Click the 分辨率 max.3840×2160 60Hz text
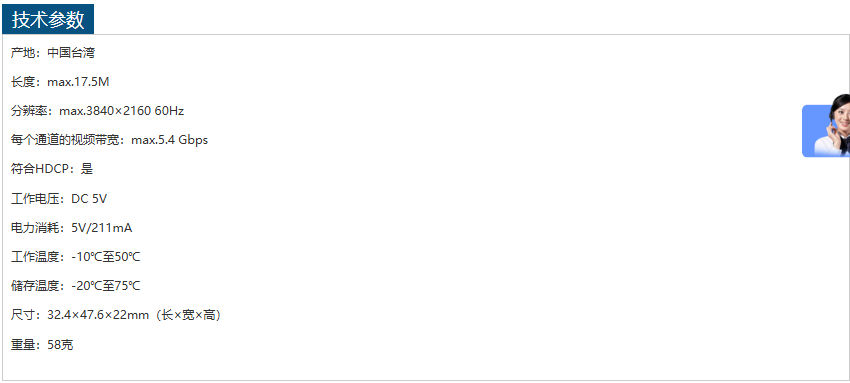The image size is (850, 383). pos(98,111)
